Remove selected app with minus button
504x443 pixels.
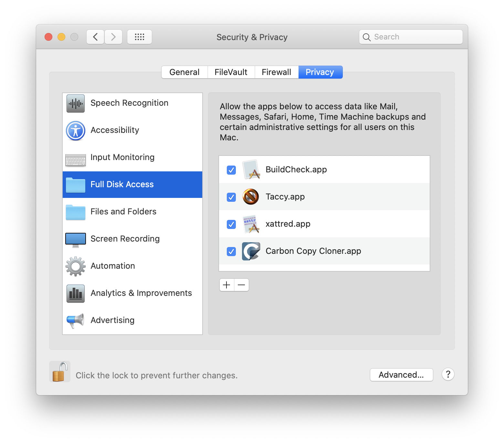241,285
